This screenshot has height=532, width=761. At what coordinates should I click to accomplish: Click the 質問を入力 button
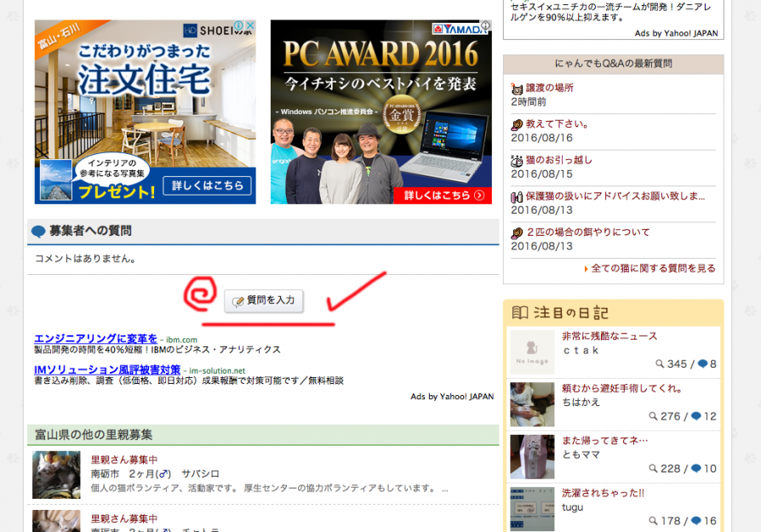[x=264, y=300]
